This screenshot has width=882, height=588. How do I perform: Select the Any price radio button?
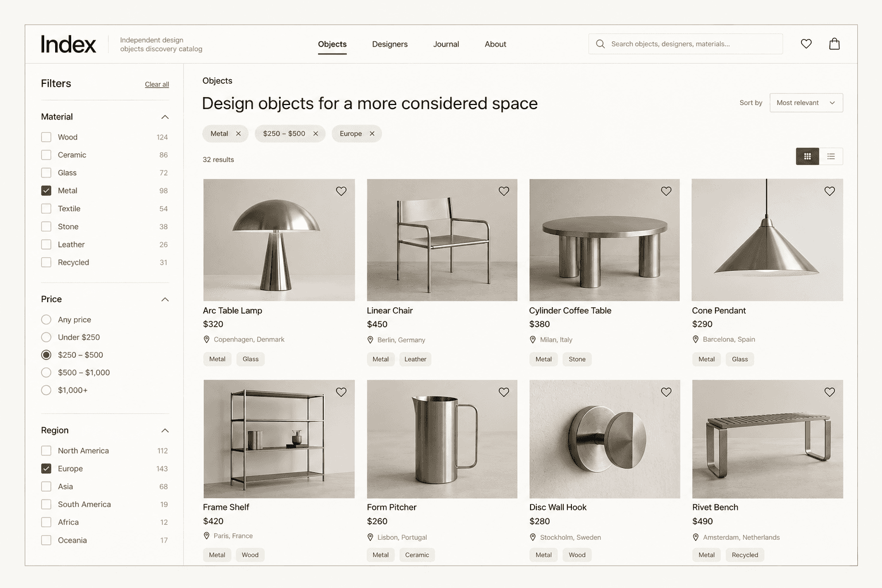[x=47, y=319]
